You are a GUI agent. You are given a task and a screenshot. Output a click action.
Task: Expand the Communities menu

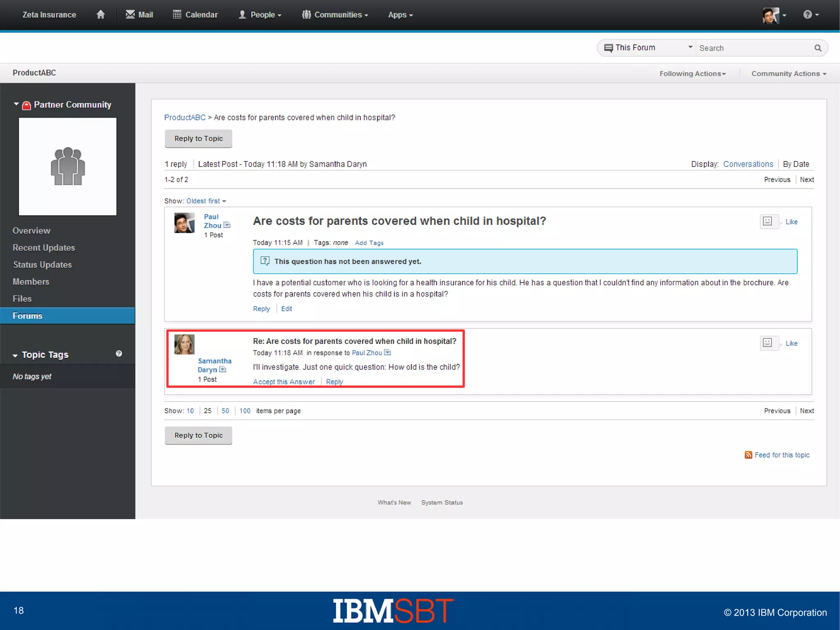(x=335, y=15)
